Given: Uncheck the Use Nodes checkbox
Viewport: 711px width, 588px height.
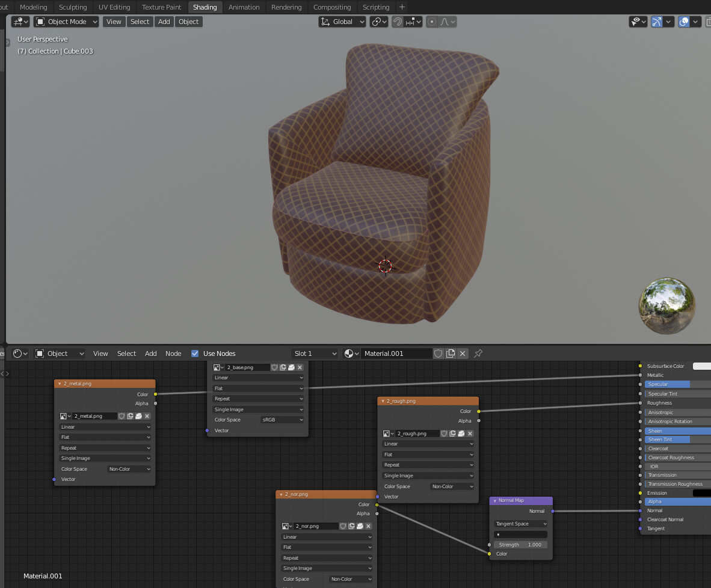Looking at the screenshot, I should [x=195, y=354].
